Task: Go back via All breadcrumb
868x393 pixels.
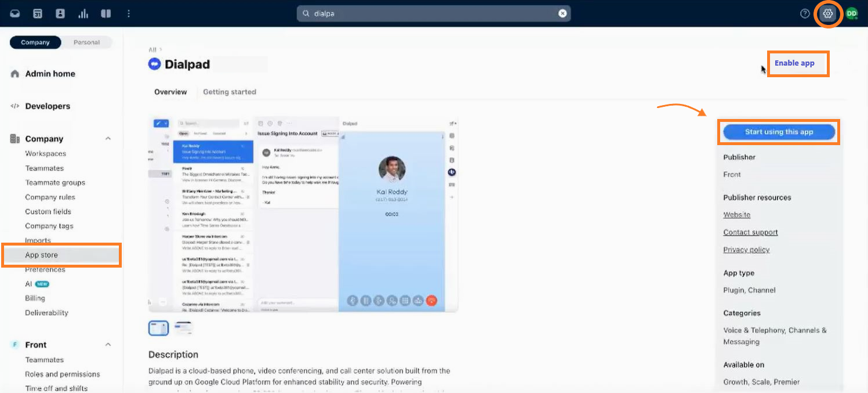Action: 152,50
